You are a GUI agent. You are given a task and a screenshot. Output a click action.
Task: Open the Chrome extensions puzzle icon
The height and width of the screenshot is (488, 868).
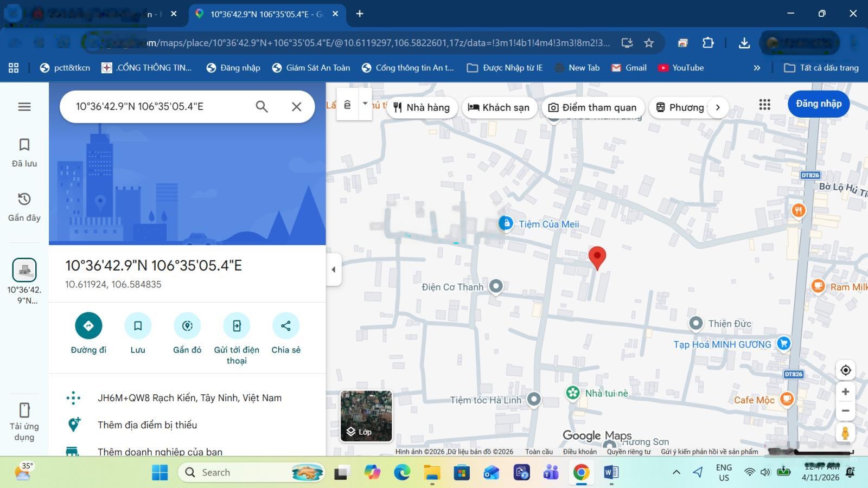point(708,43)
